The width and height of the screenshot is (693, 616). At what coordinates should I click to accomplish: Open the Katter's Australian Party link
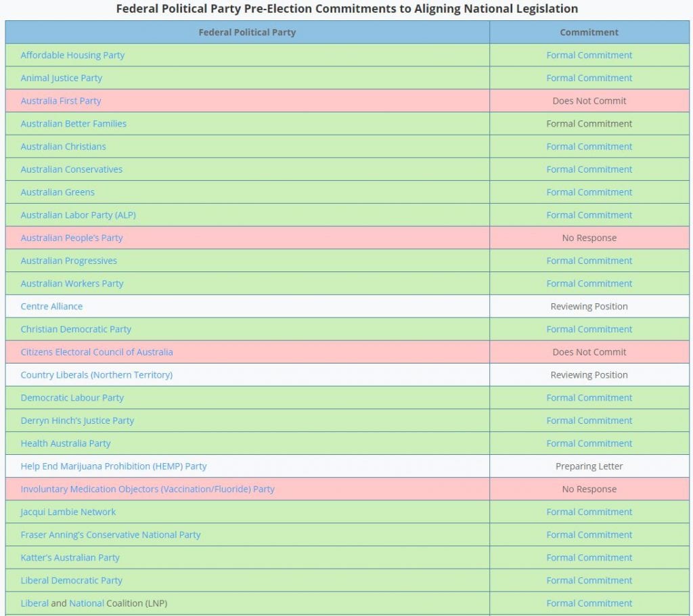[70, 558]
